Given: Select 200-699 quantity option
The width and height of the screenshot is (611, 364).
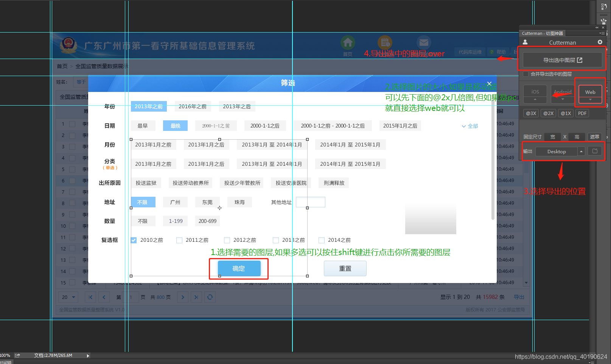Looking at the screenshot, I should point(208,221).
